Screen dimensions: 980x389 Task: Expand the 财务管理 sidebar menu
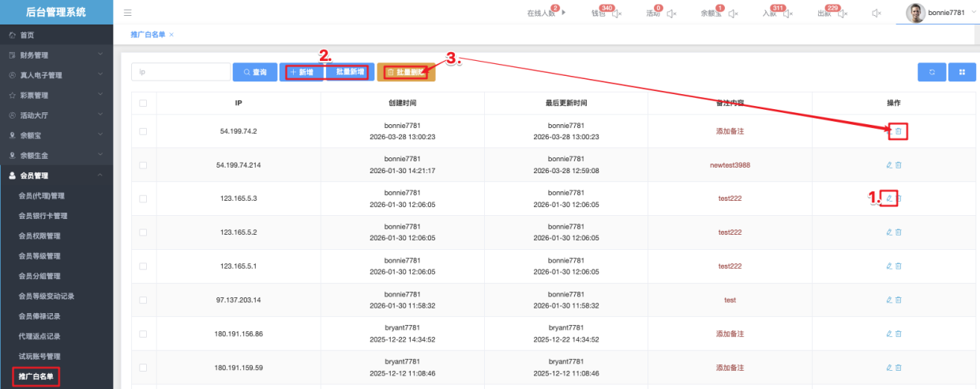57,55
